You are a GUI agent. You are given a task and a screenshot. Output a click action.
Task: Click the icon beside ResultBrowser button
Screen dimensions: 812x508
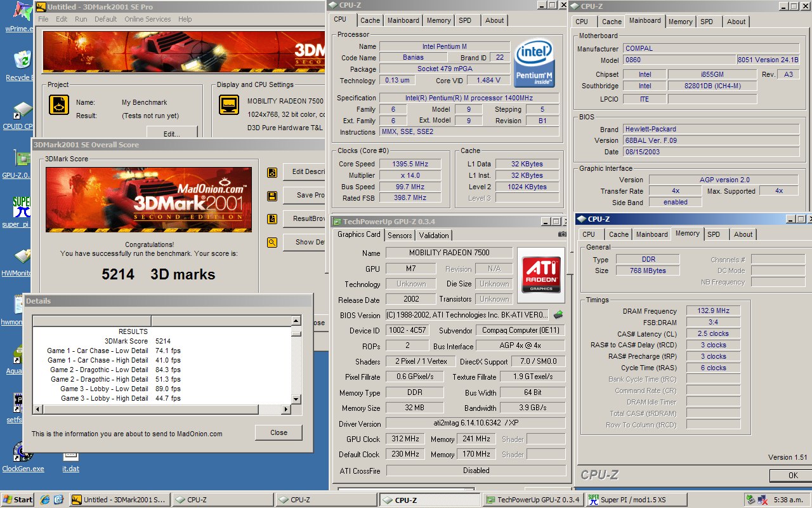pos(272,219)
